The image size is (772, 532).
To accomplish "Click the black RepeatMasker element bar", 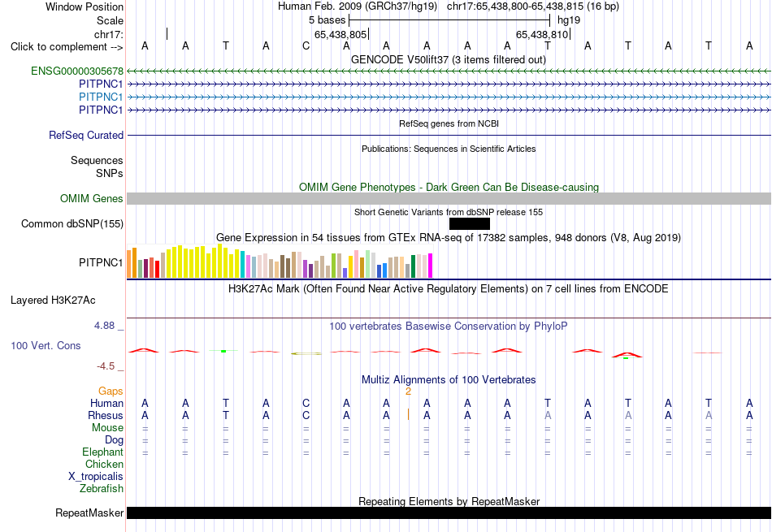I will click(x=449, y=513).
